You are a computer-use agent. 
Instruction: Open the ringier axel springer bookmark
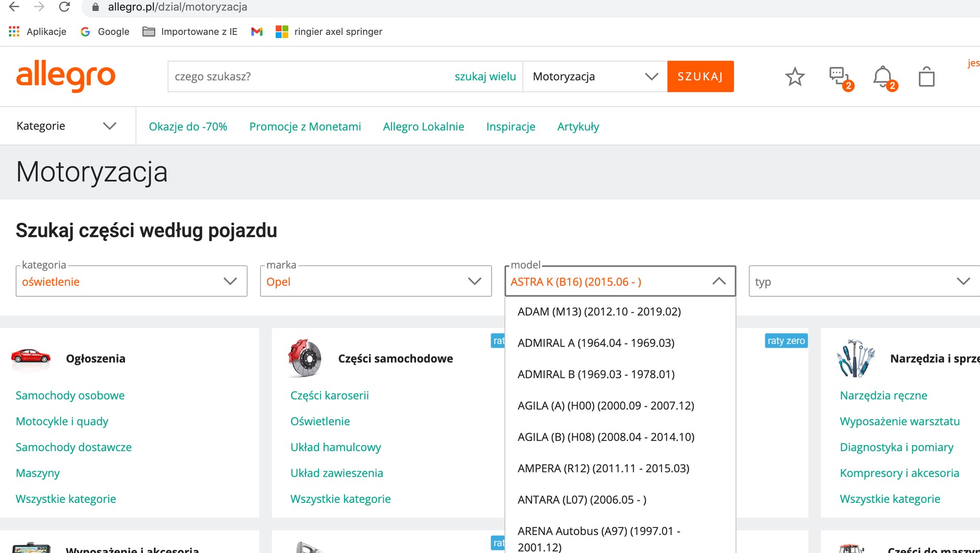click(x=329, y=32)
